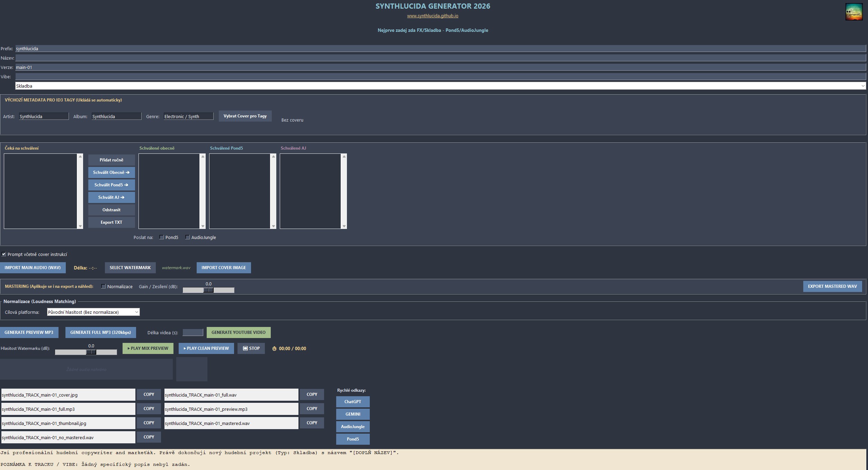Open the ChatGPT quick link
Image resolution: width=868 pixels, height=470 pixels.
(x=353, y=402)
